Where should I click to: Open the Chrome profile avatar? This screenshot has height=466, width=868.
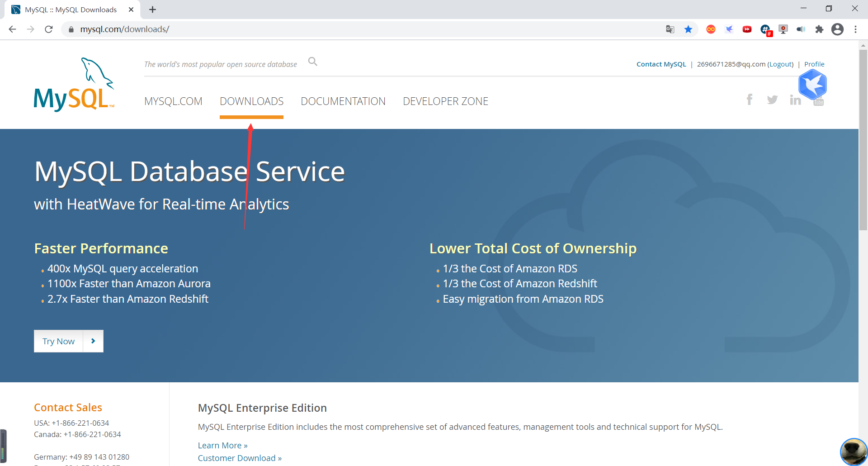(837, 29)
